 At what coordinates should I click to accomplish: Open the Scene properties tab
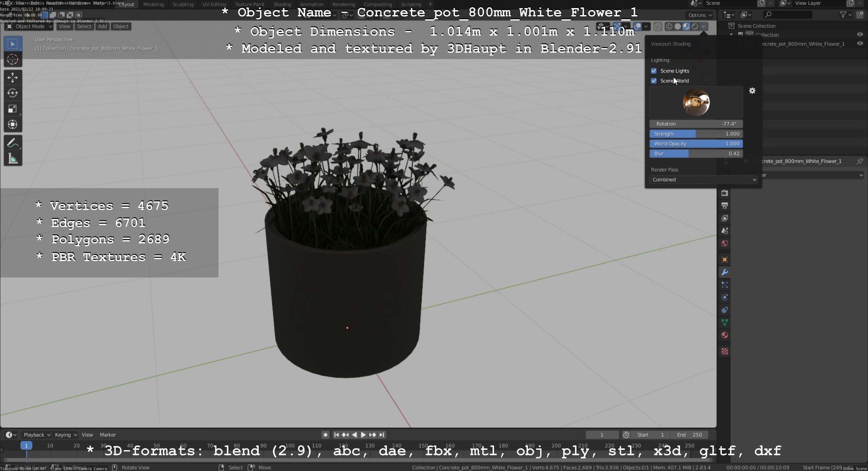pos(725,231)
